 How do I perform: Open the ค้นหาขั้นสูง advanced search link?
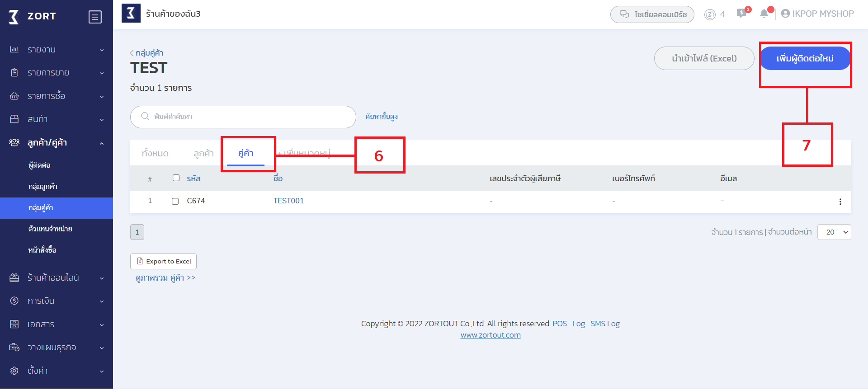click(382, 117)
